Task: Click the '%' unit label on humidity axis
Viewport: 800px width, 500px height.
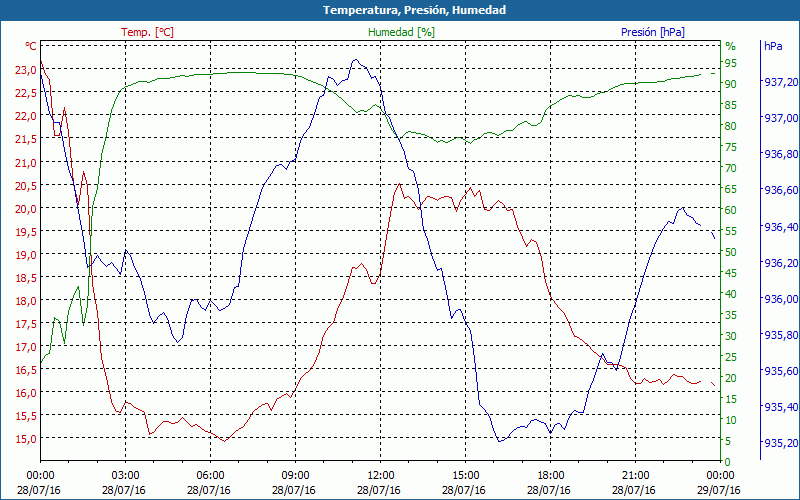Action: 731,46
